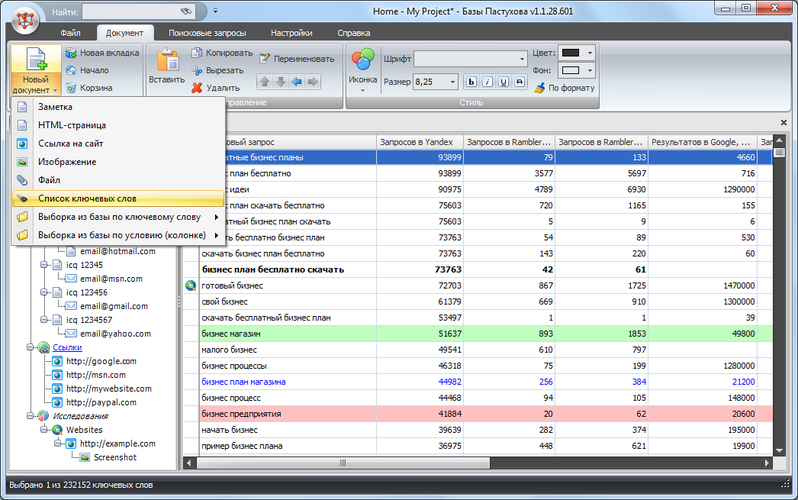Click the Ссылки link in tree

67,347
